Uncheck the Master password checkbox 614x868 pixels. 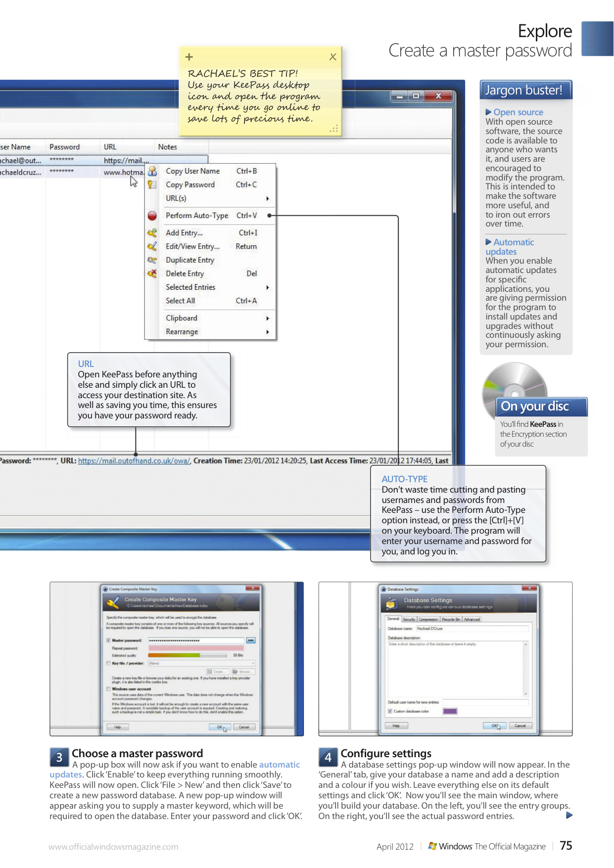coord(108,640)
